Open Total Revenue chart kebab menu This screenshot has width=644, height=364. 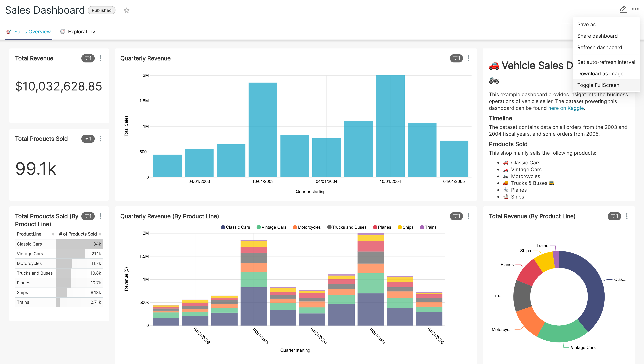(101, 58)
